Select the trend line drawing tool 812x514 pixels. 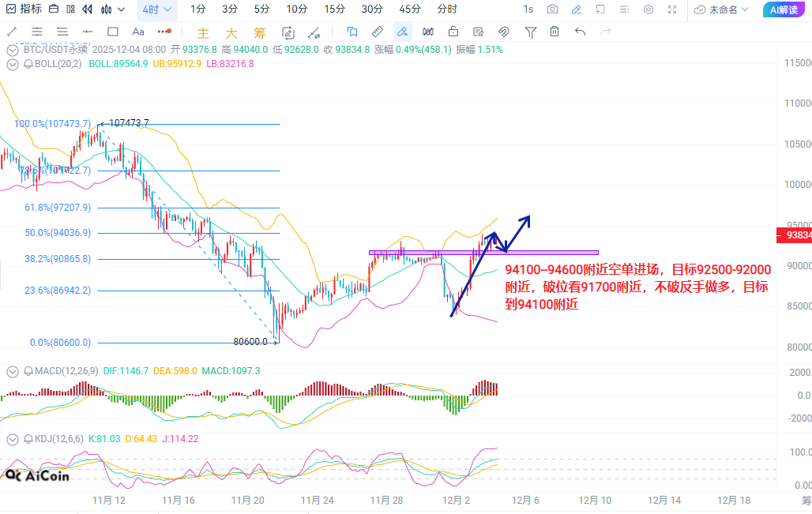click(x=12, y=32)
